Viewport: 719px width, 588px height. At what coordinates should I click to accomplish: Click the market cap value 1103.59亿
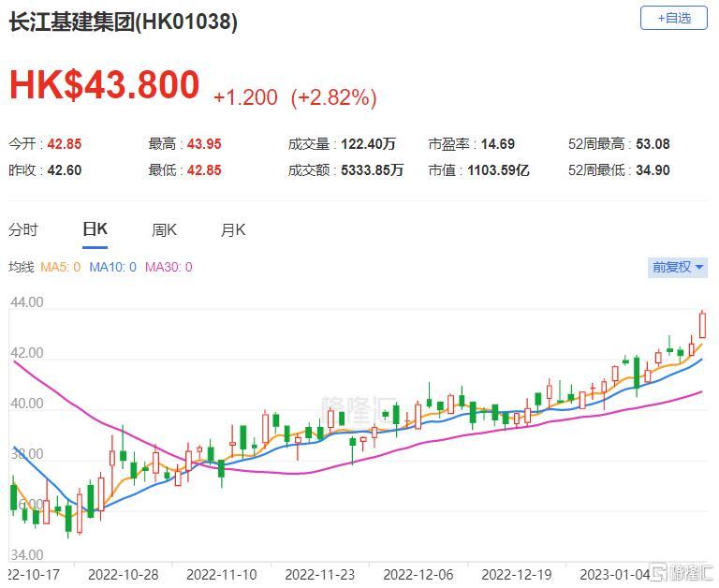(x=498, y=170)
